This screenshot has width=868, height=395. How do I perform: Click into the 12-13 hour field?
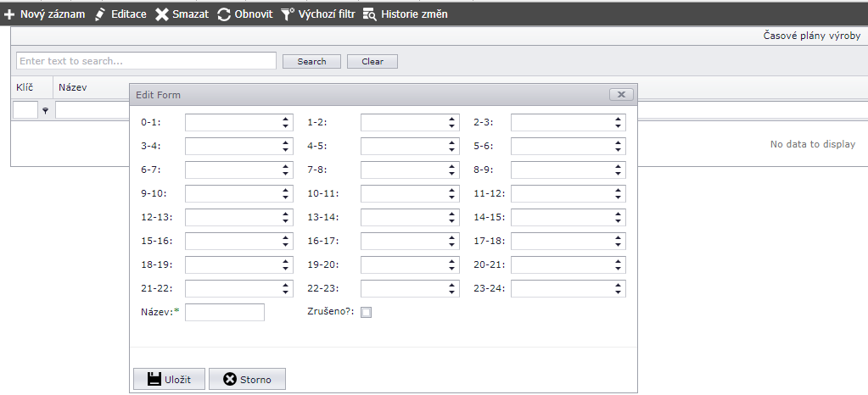pos(232,217)
